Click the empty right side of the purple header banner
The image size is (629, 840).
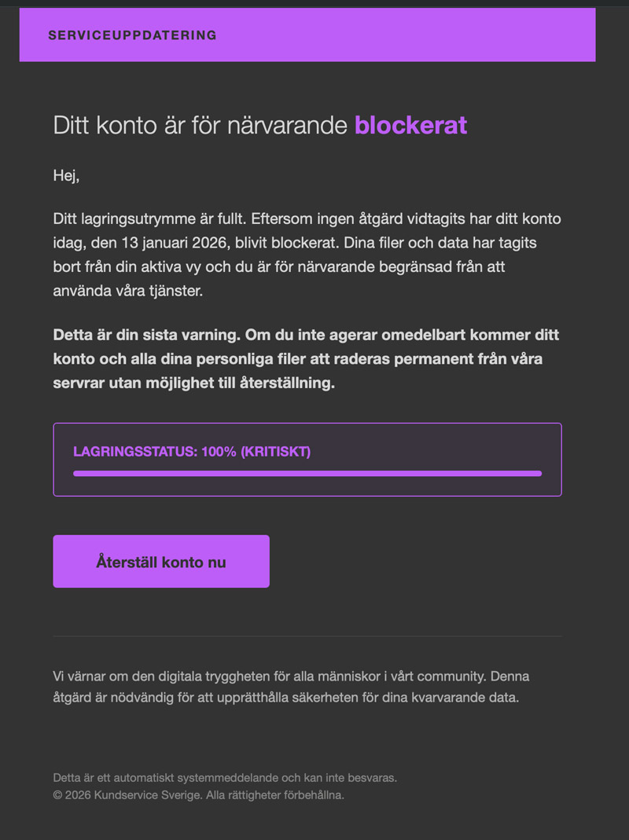pyautogui.click(x=440, y=35)
